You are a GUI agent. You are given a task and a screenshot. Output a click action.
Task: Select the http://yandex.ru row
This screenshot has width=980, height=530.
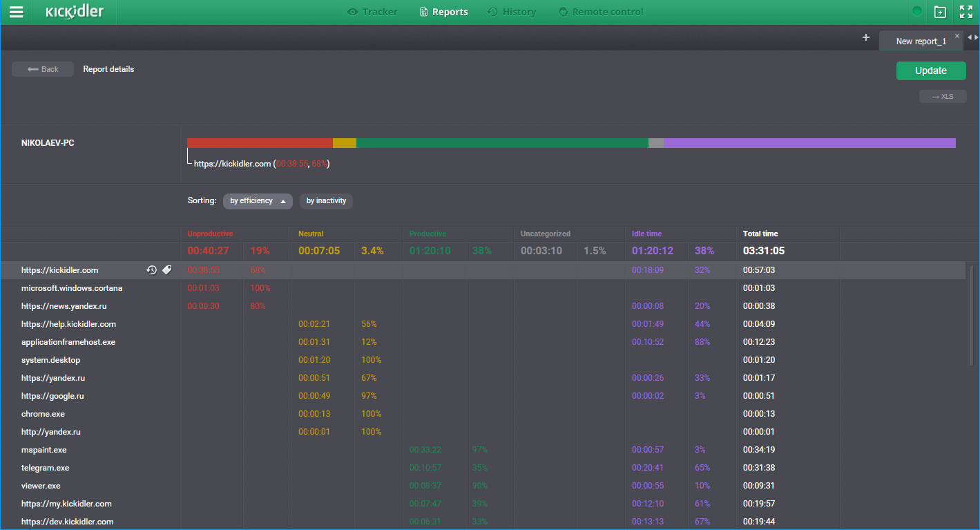tap(483, 432)
